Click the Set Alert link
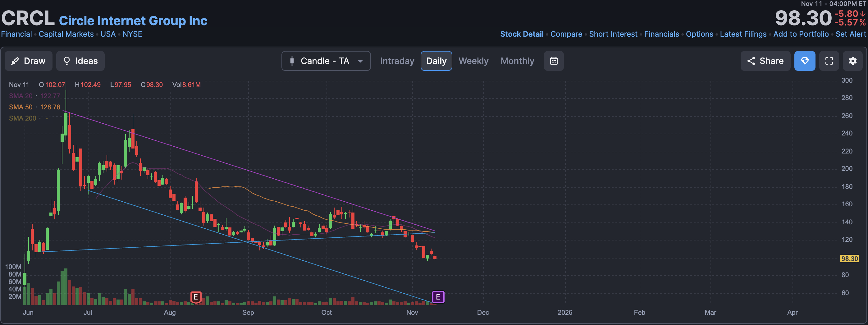 [x=850, y=34]
